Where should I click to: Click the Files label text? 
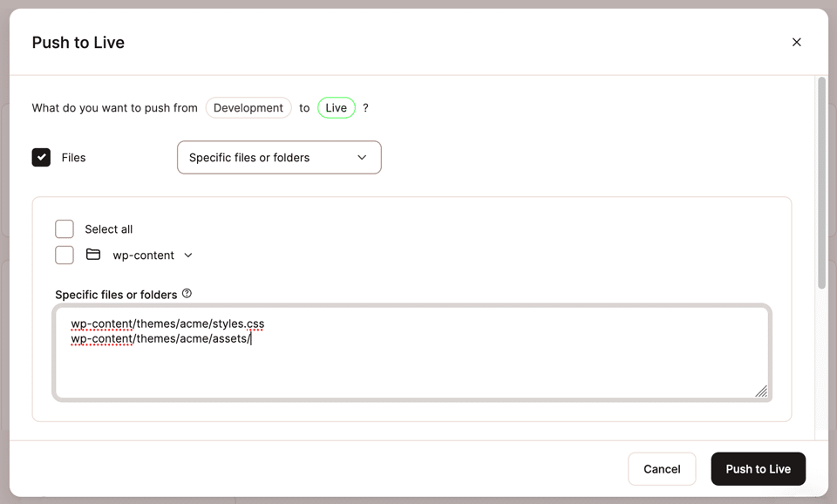click(74, 158)
